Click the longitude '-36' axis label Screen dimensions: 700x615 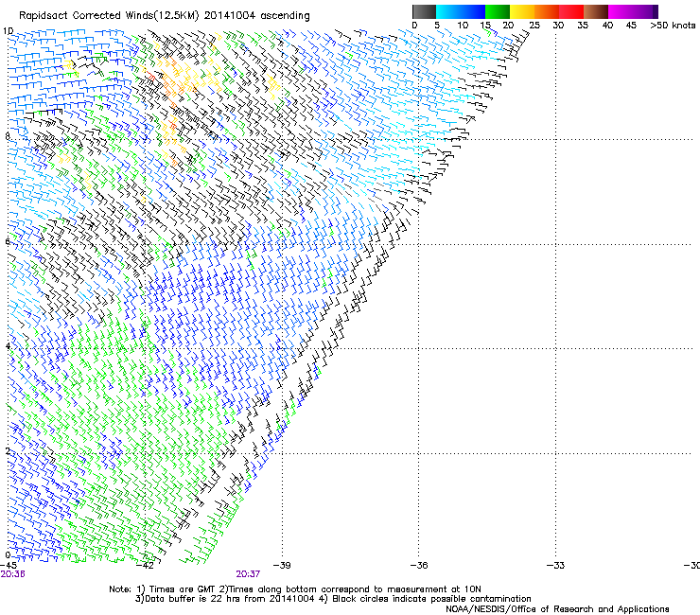(419, 565)
